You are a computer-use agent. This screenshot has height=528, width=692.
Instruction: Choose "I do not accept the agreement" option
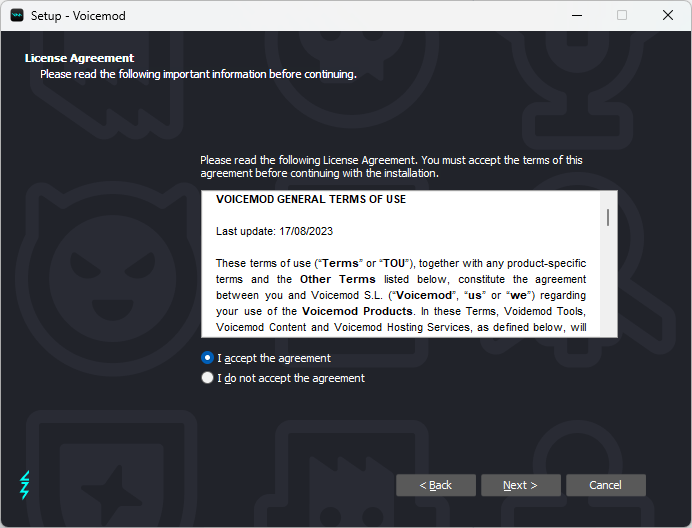(x=207, y=378)
